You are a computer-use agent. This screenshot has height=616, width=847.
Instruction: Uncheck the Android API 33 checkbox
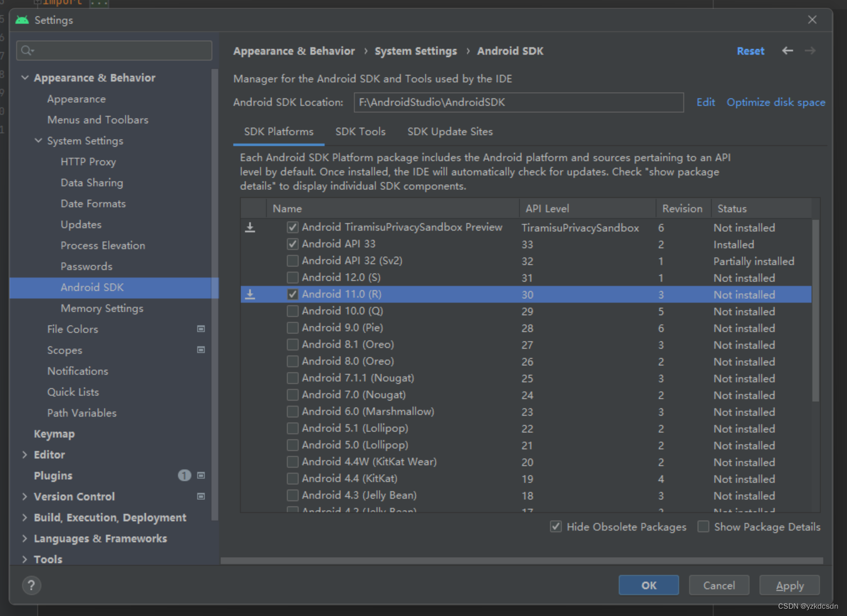point(292,244)
